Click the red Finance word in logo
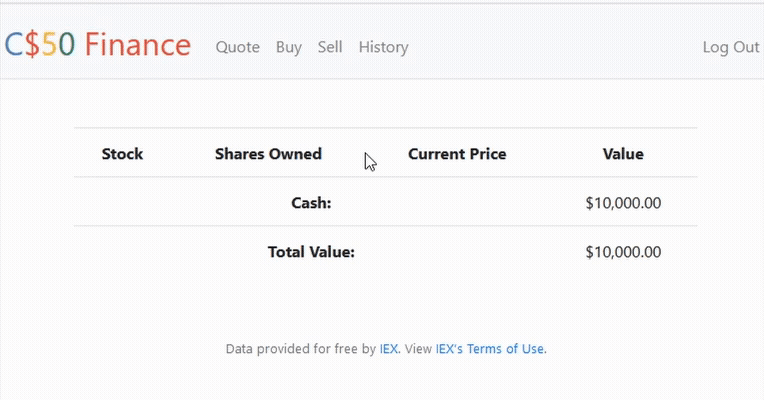The width and height of the screenshot is (764, 400). coord(137,45)
